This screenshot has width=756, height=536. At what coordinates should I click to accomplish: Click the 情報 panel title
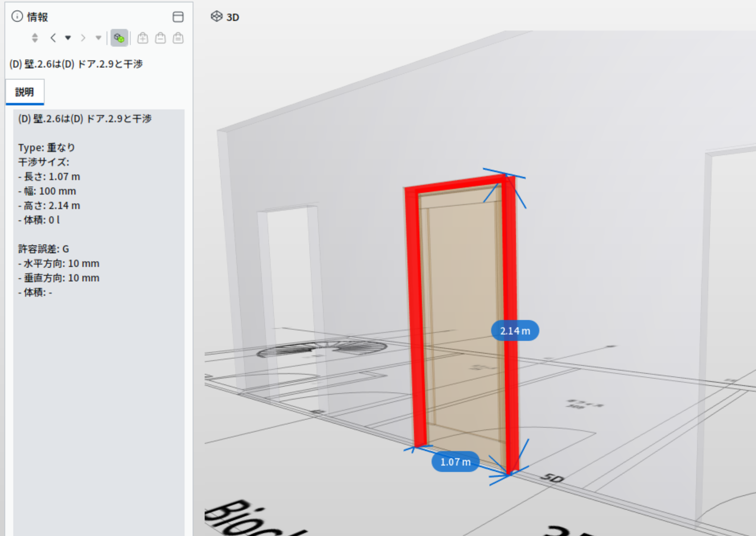tap(38, 17)
